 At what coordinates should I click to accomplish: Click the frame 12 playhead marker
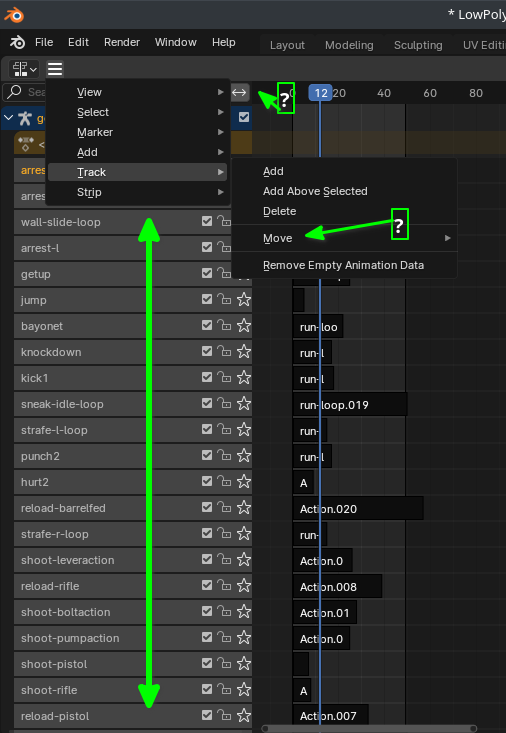(x=320, y=93)
